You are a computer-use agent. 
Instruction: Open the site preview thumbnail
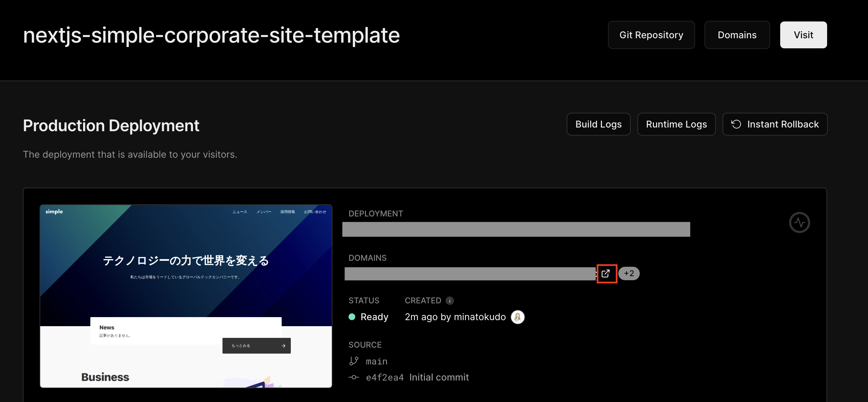(186, 296)
